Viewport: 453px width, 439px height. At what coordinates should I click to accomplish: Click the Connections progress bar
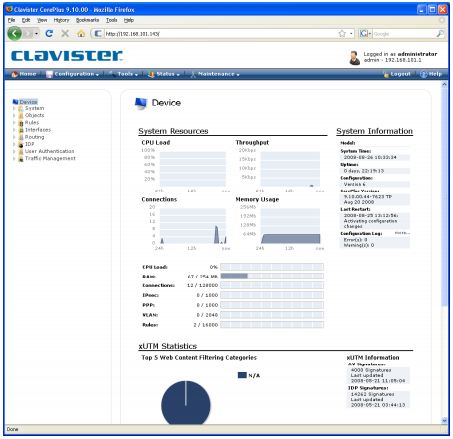click(272, 285)
